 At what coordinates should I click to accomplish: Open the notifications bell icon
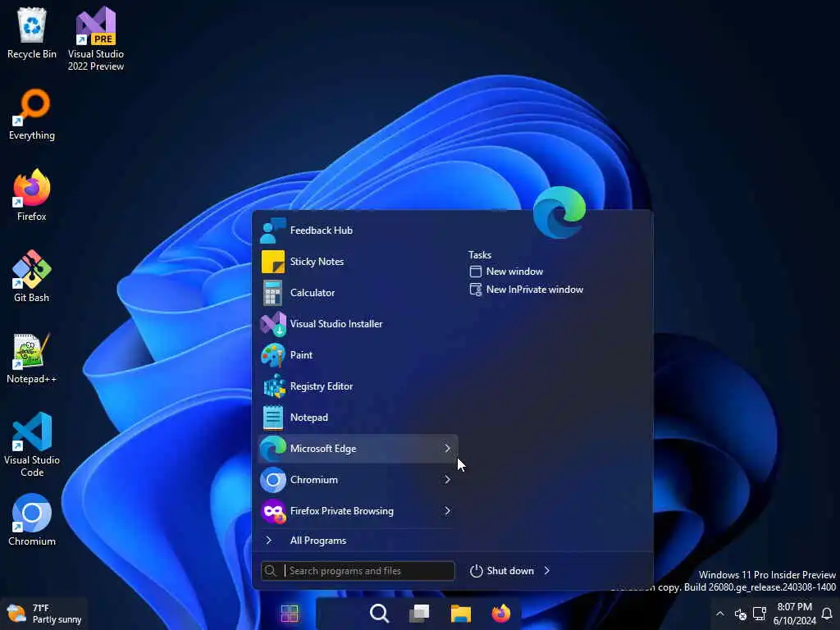click(827, 614)
